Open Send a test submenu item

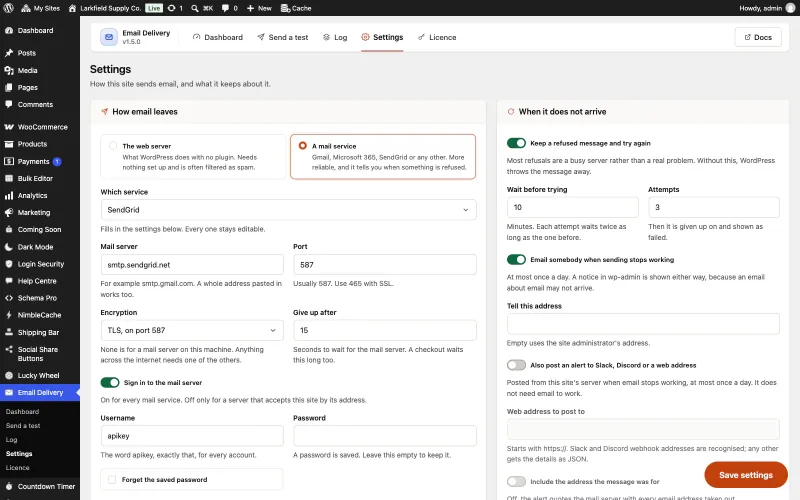coord(23,426)
